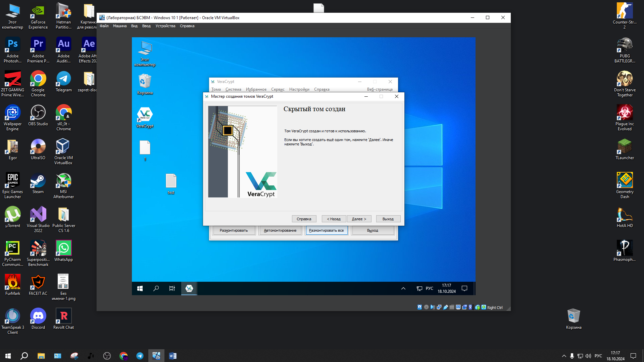The width and height of the screenshot is (644, 362).
Task: Select the PUBG BATTLEGROUNDS desktop icon
Action: pyautogui.click(x=625, y=50)
